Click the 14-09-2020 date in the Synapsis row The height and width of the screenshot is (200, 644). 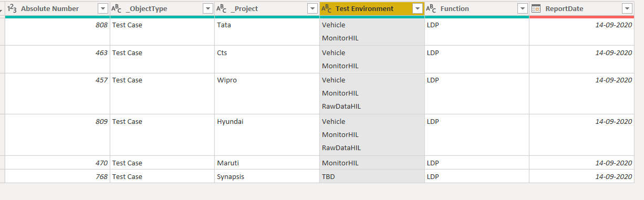[581, 176]
